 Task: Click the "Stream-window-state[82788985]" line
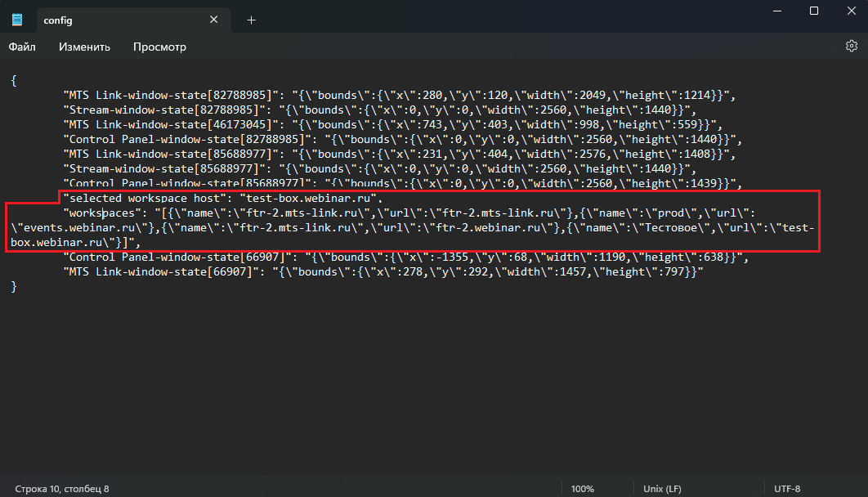(380, 110)
